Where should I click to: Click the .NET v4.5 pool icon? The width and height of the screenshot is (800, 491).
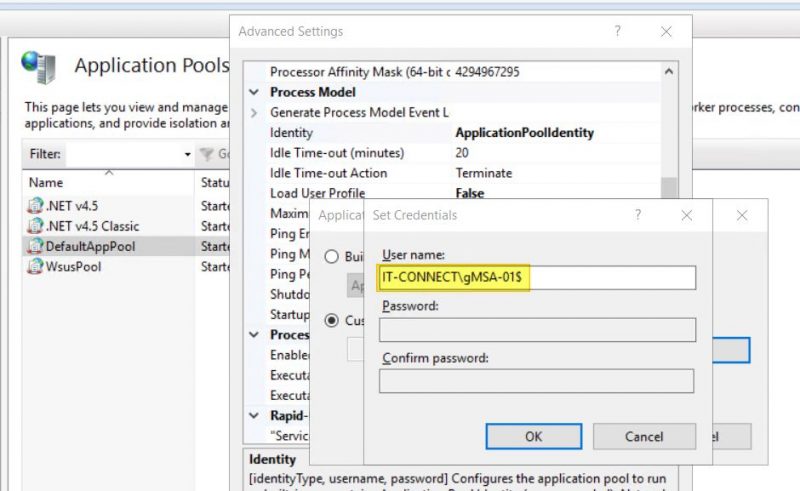[36, 206]
